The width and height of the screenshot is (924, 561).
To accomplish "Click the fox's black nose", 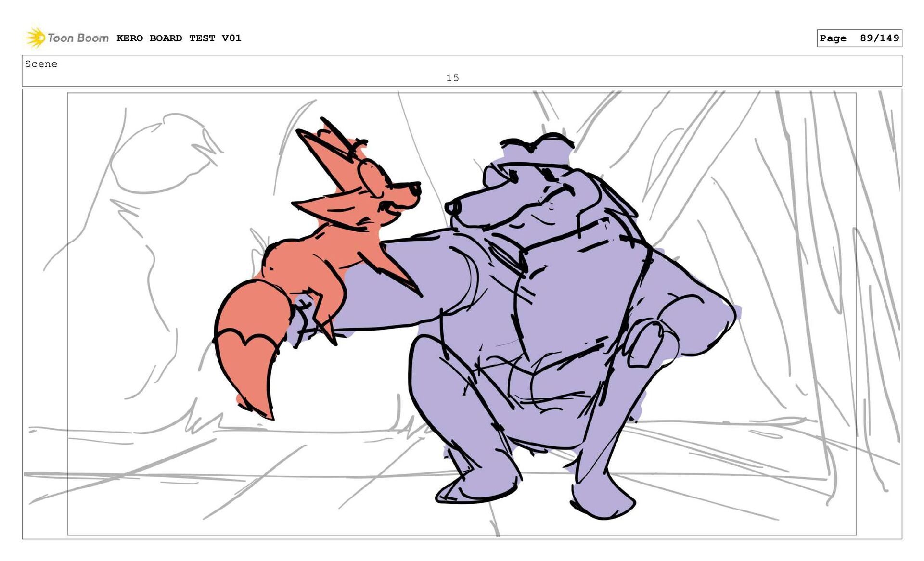I will (x=415, y=189).
